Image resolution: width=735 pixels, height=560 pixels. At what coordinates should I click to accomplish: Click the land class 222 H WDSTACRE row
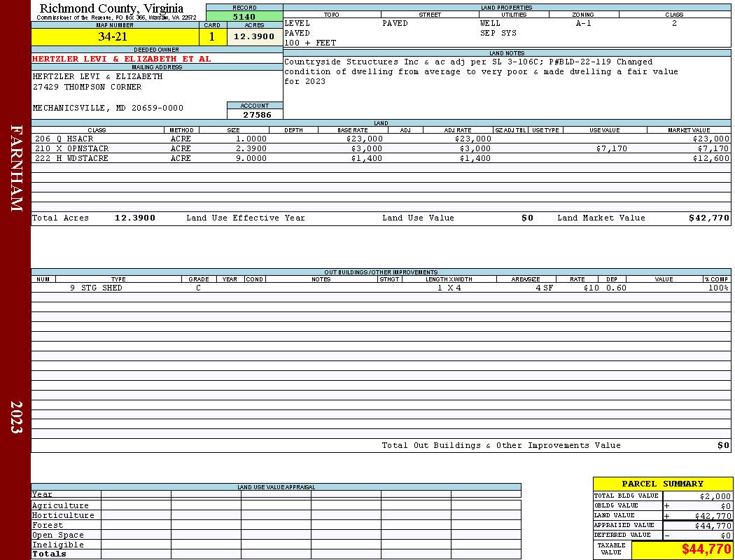(x=381, y=158)
